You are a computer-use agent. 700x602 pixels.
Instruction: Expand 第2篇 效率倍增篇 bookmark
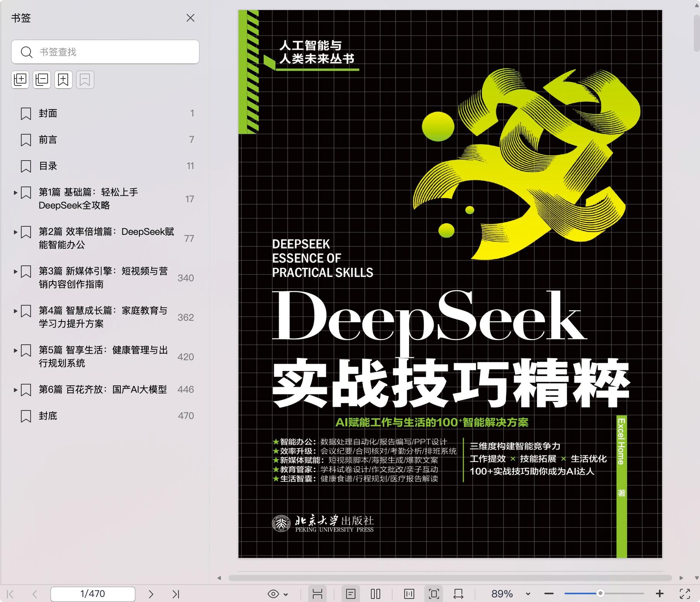point(15,232)
